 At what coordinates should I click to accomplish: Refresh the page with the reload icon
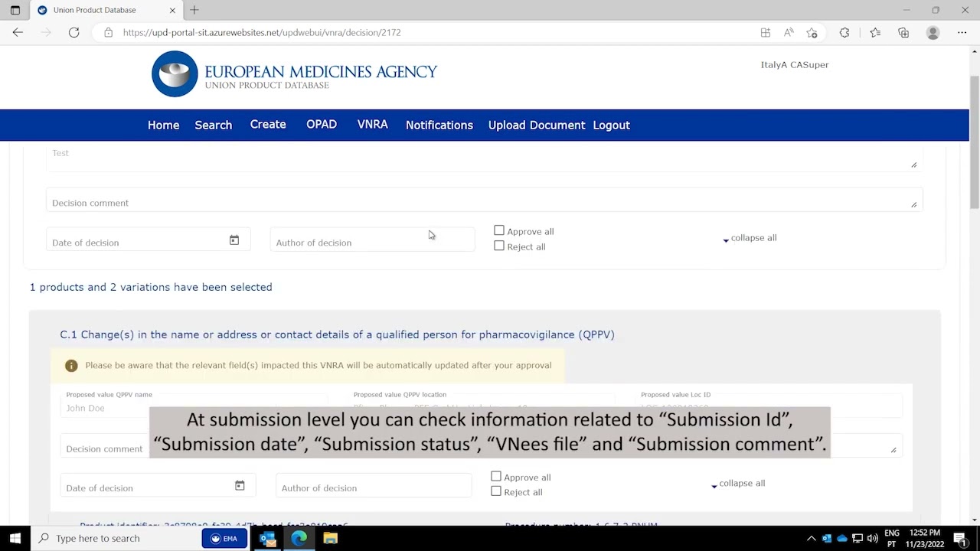pyautogui.click(x=74, y=32)
